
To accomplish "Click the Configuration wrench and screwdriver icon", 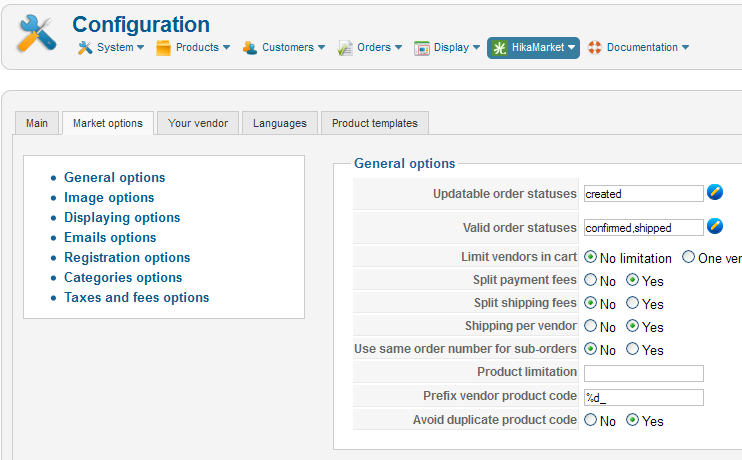I will pos(37,36).
